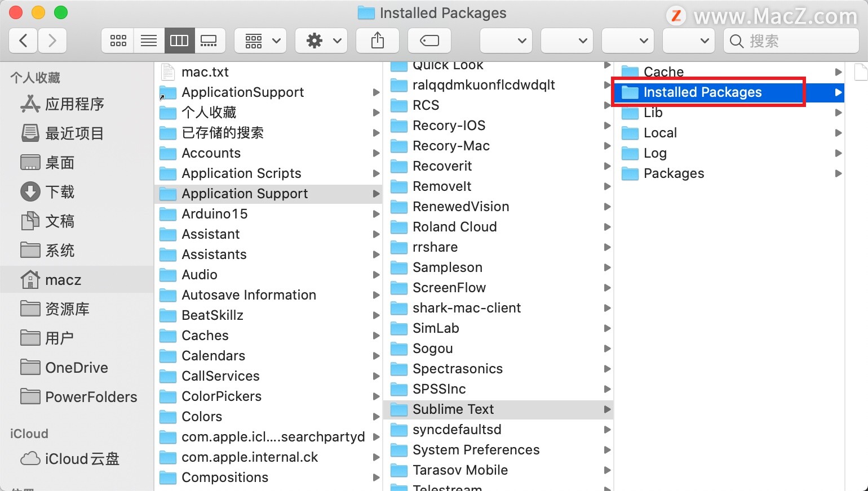Image resolution: width=868 pixels, height=491 pixels.
Task: Select the Accounts folder
Action: point(268,153)
